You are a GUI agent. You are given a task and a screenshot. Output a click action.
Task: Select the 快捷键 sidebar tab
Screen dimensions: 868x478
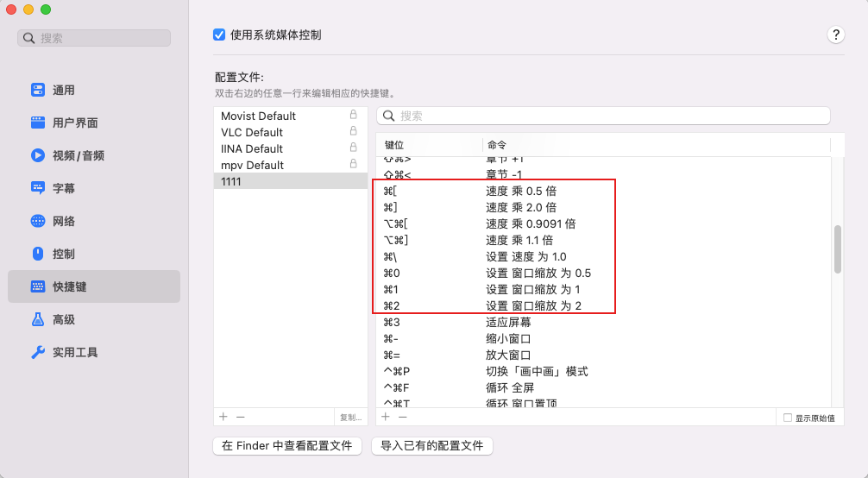pyautogui.click(x=94, y=286)
